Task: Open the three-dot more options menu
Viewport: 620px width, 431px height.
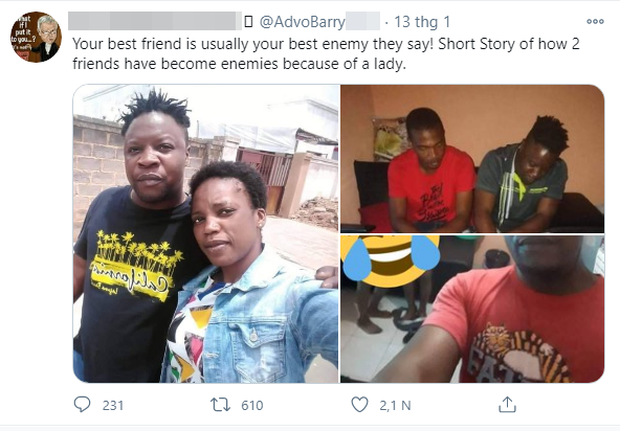Action: [594, 20]
